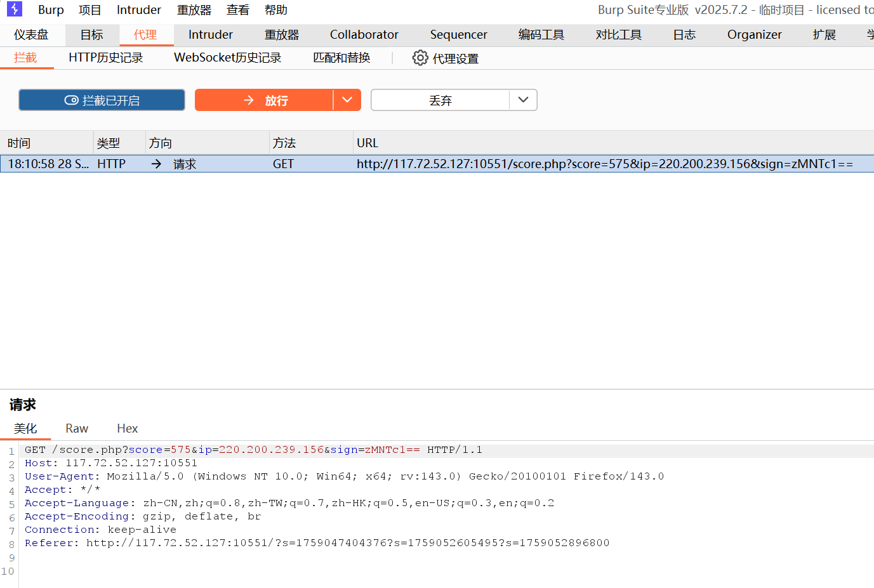Viewport: 874px width, 588px height.
Task: Switch to the 重放器 main tab
Action: coord(282,35)
